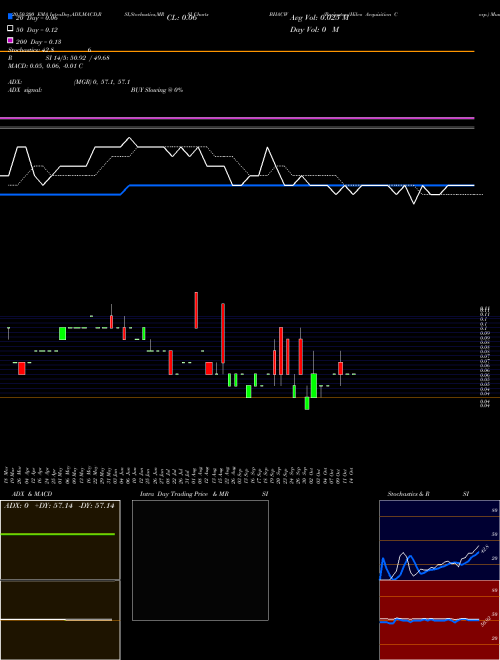Click the blue Stochastics chart panel
This screenshot has height=660, width=500.
click(x=439, y=540)
